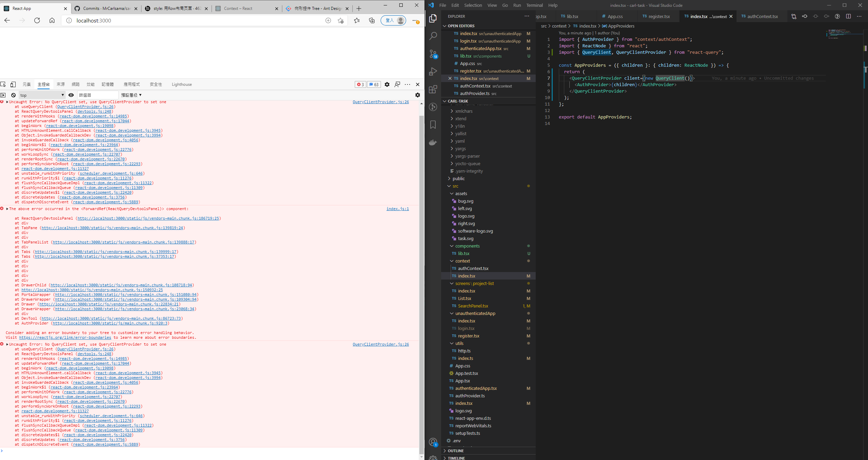Viewport: 868px width, 460px height.
Task: Click the 登入 sign-in profile button
Action: coord(394,20)
